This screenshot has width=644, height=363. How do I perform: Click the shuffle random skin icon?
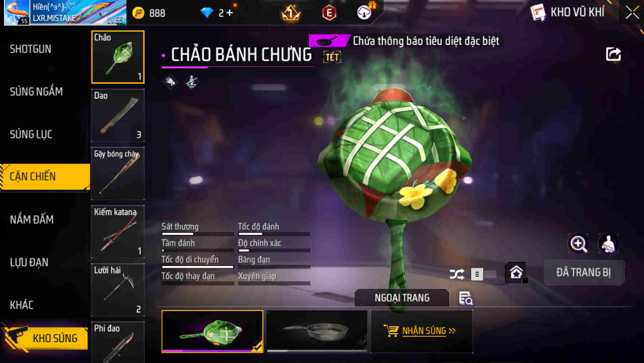tap(457, 274)
